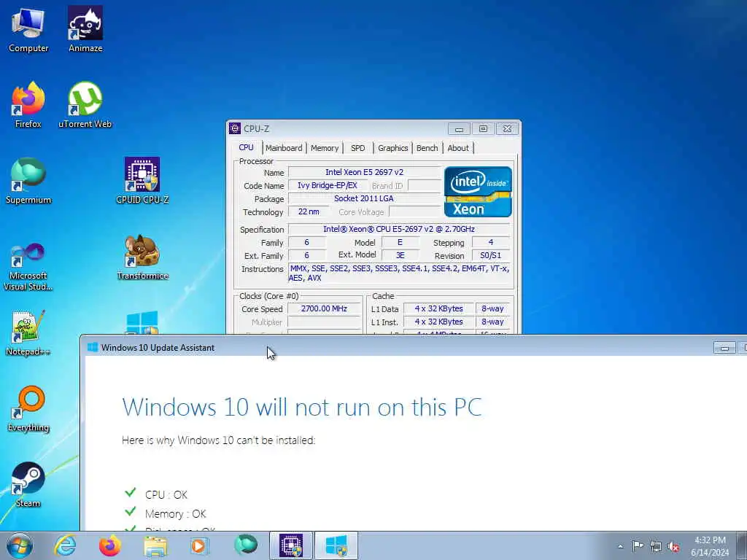Launch Firefox from the taskbar
The height and width of the screenshot is (560, 747).
pos(110,545)
